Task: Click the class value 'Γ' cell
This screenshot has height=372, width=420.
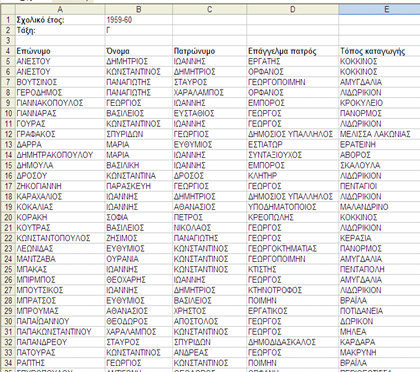Action: pyautogui.click(x=139, y=30)
